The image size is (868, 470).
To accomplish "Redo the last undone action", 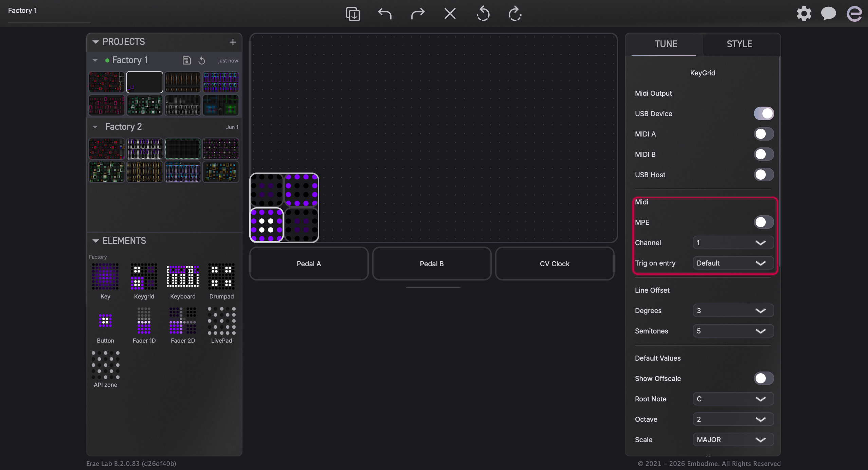I will [x=417, y=14].
